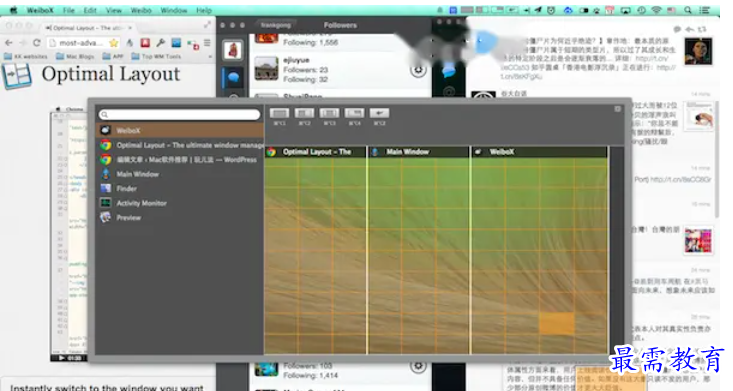Select WeiboX in the window list
733x391 pixels.
180,130
